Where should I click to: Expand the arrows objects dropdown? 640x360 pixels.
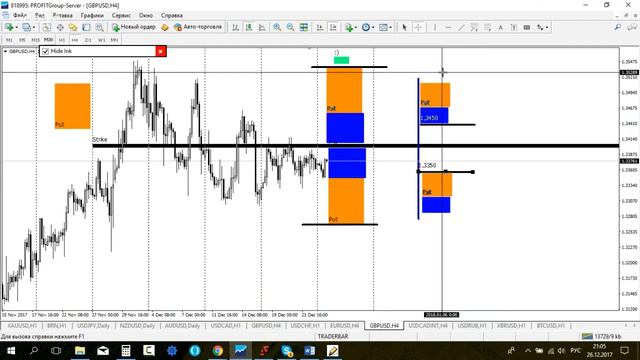tap(547, 27)
